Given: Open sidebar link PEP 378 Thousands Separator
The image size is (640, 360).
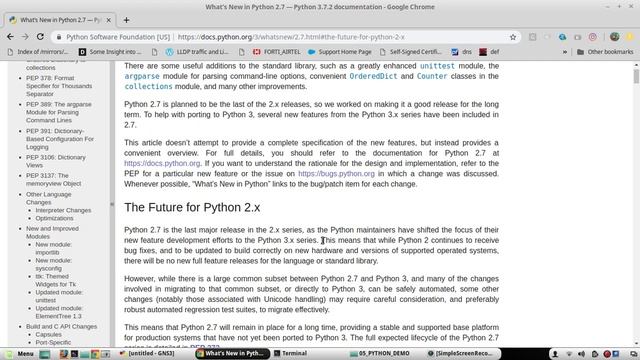Looking at the screenshot, I should pos(59,86).
